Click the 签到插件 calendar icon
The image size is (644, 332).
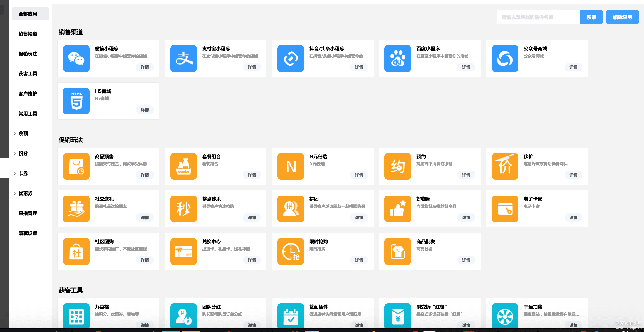click(291, 316)
